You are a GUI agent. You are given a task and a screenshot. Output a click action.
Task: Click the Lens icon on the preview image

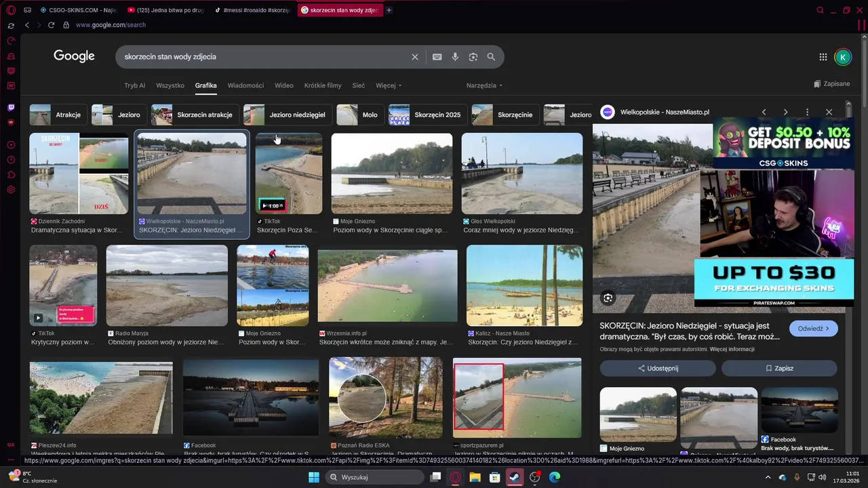pos(608,298)
